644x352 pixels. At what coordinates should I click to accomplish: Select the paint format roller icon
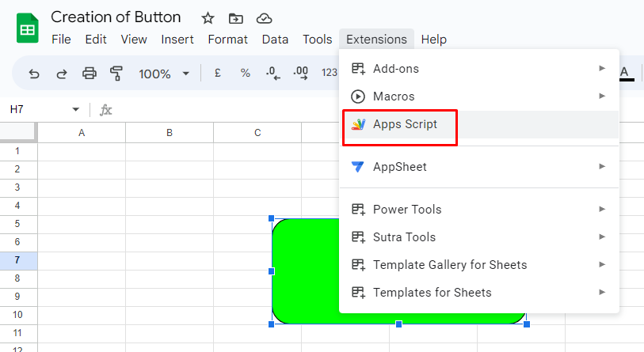(116, 74)
